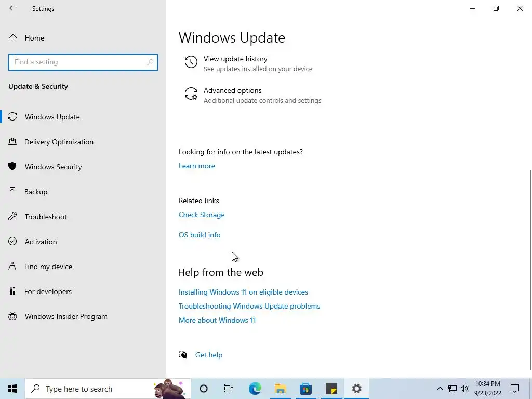
Task: Click the Delivery Optimization icon
Action: (12, 141)
